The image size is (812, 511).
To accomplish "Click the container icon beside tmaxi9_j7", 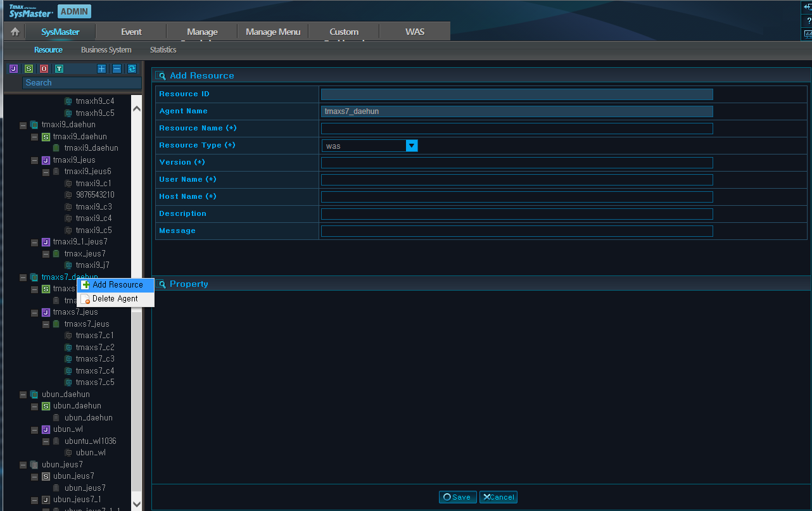I will pos(68,265).
